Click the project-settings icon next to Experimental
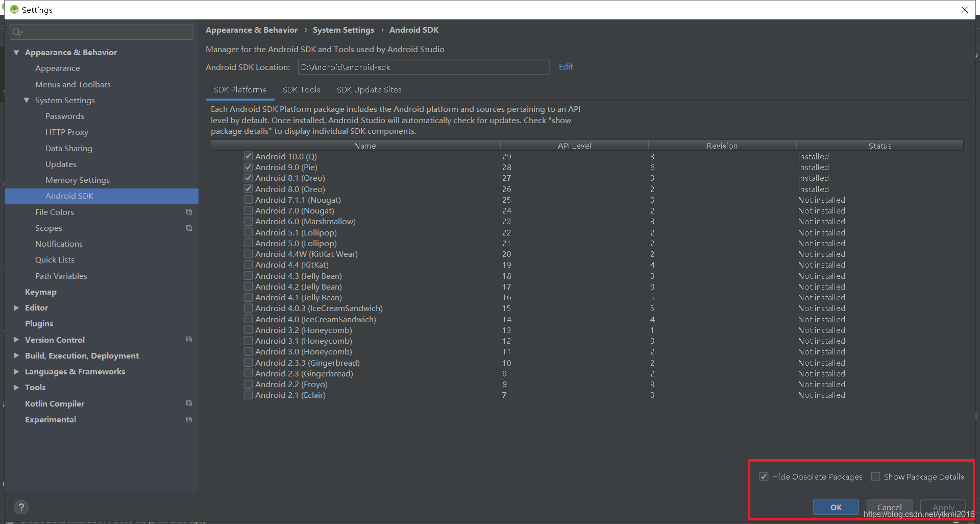 coord(189,419)
